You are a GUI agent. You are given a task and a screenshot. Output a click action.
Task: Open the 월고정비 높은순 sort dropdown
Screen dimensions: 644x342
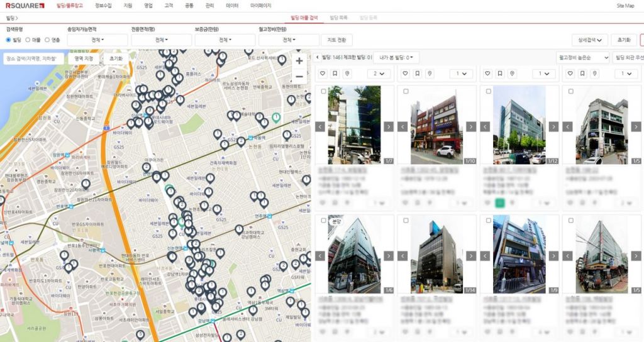click(584, 58)
